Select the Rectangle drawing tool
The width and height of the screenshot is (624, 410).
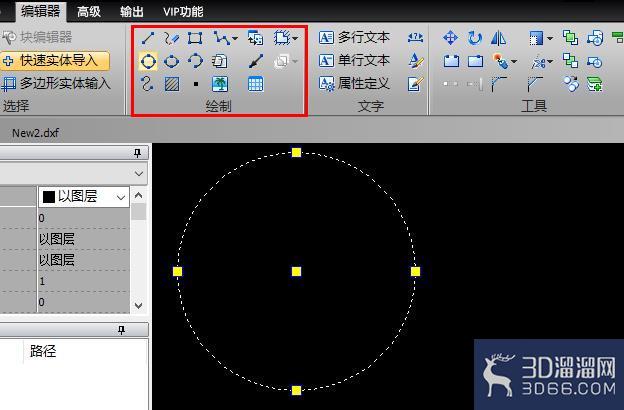195,38
